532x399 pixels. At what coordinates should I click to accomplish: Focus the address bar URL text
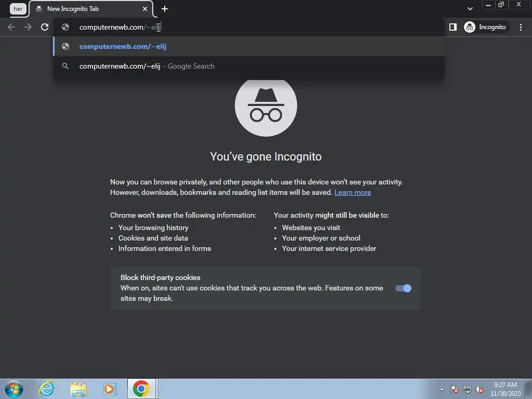pos(119,27)
